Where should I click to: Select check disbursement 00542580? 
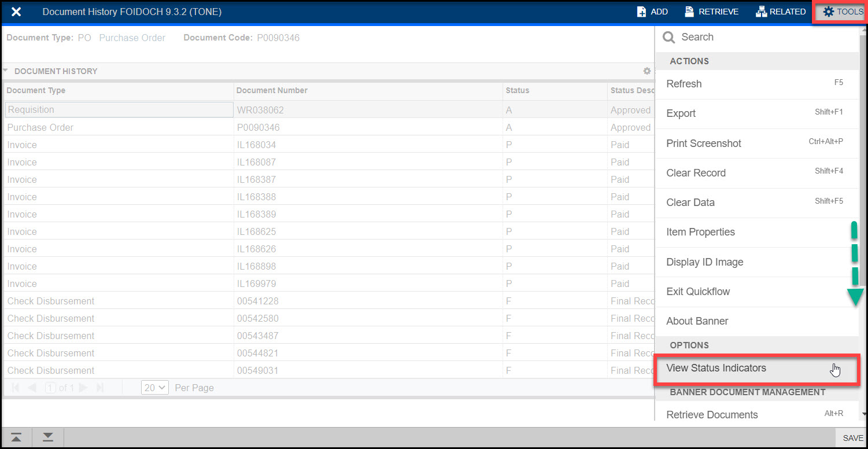point(257,318)
